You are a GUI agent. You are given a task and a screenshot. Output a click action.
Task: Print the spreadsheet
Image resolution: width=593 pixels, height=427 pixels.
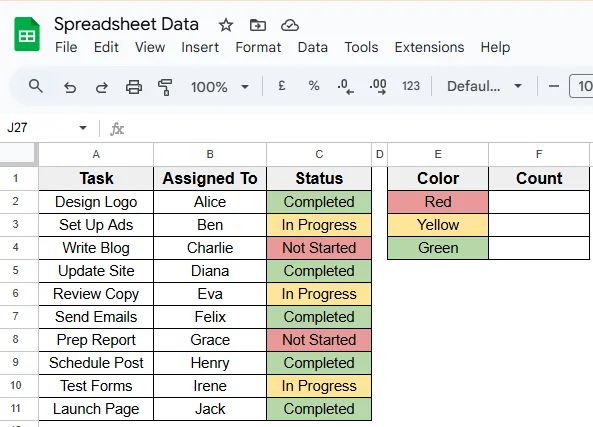click(x=134, y=87)
